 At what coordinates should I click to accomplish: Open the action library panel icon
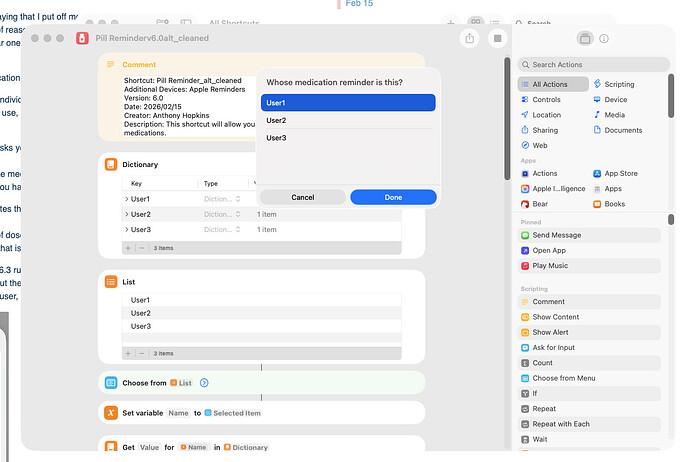(x=585, y=38)
